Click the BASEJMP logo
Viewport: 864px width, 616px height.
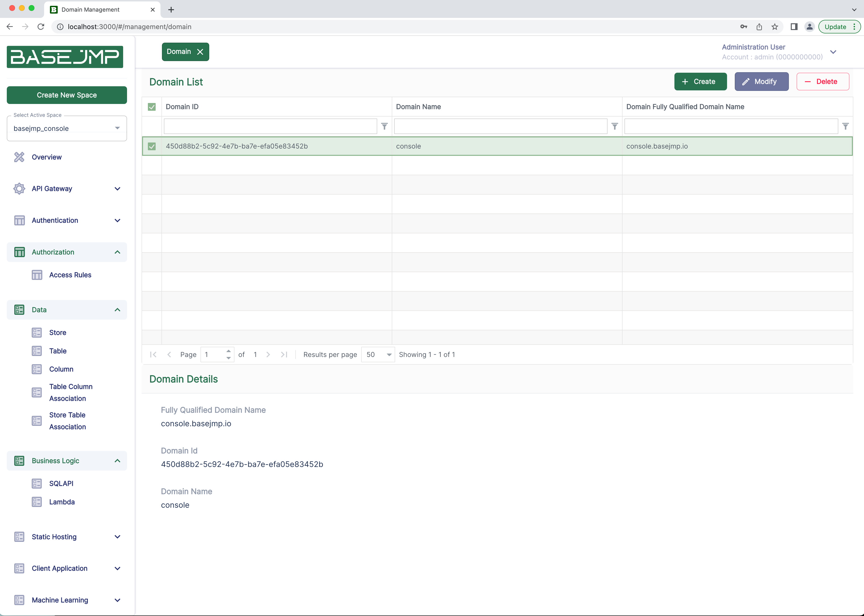[x=65, y=57]
